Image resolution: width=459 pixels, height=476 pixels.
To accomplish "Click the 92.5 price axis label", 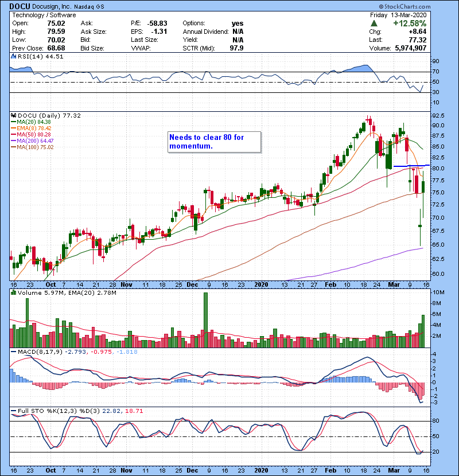I will (x=438, y=116).
